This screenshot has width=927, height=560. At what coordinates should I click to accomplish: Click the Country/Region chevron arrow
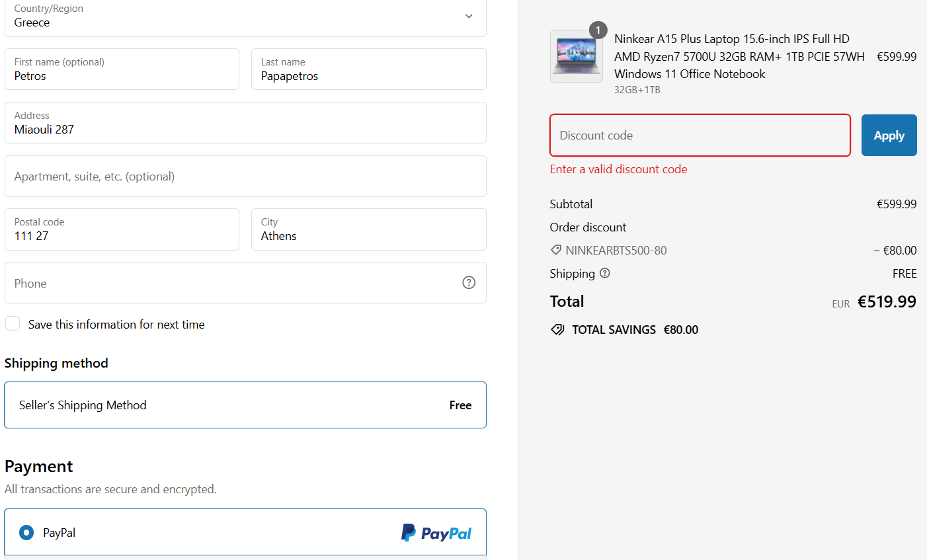tap(469, 16)
